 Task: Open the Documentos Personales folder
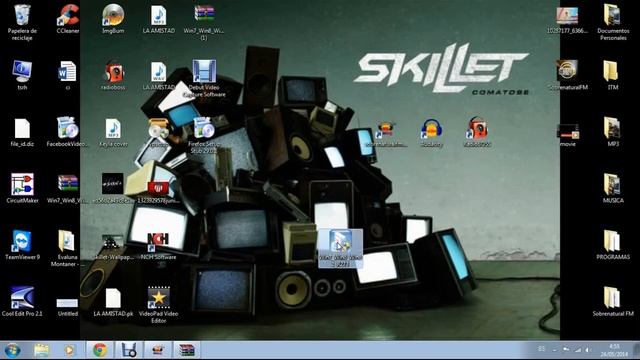[613, 21]
